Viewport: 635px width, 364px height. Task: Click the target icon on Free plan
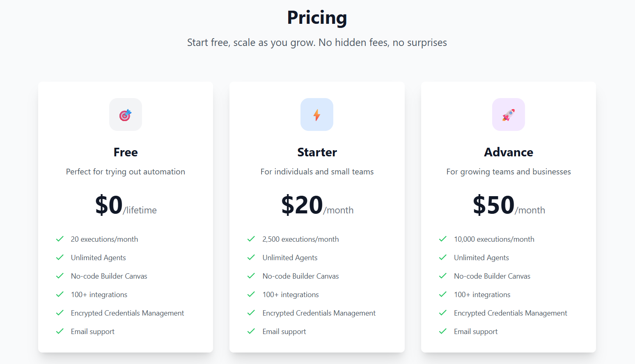click(x=126, y=115)
